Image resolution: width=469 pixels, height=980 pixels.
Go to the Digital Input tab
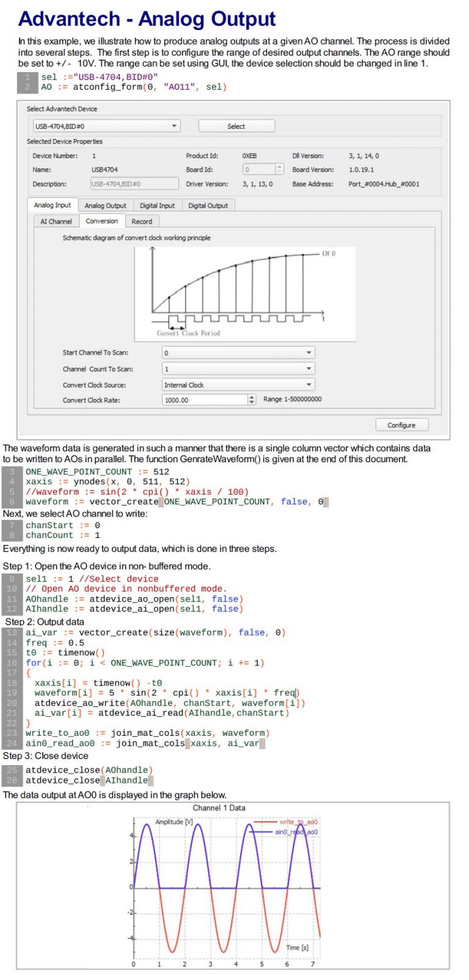tap(157, 206)
